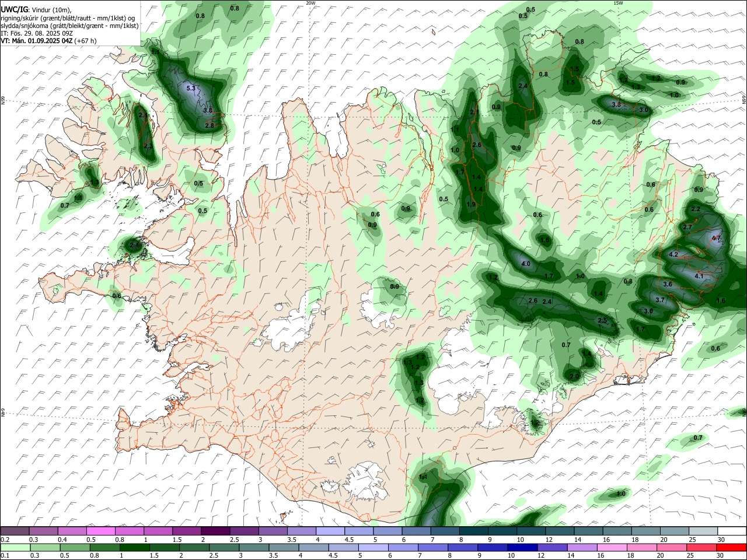
Task: Select the 2.5 precipitation value on the map
Action: pyautogui.click(x=603, y=321)
